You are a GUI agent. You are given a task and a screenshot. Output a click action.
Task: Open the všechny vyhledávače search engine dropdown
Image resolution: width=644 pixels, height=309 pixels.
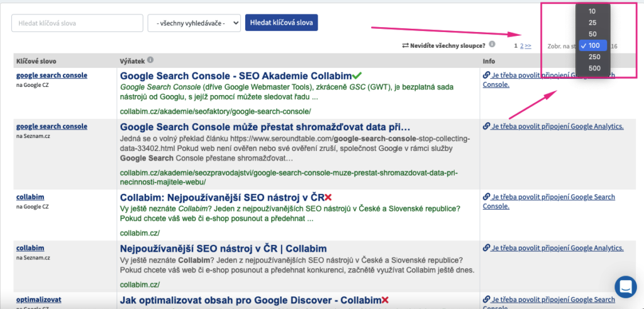coord(194,23)
